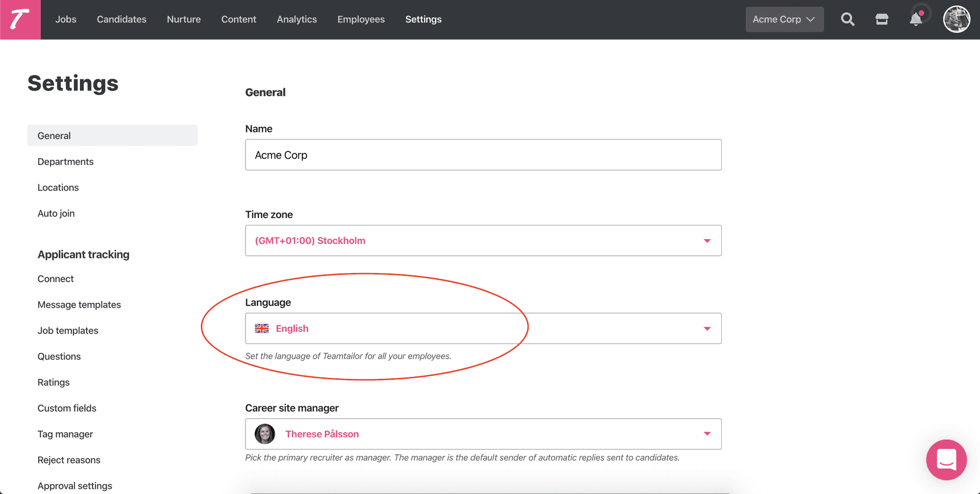
Task: Open the Acme Corp company switcher
Action: point(784,20)
